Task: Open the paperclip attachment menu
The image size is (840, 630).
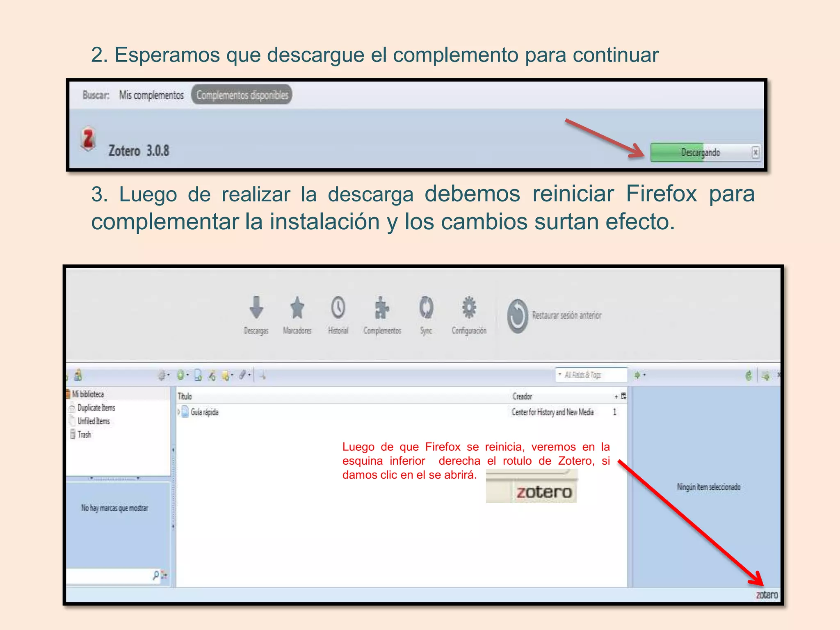Action: [245, 375]
